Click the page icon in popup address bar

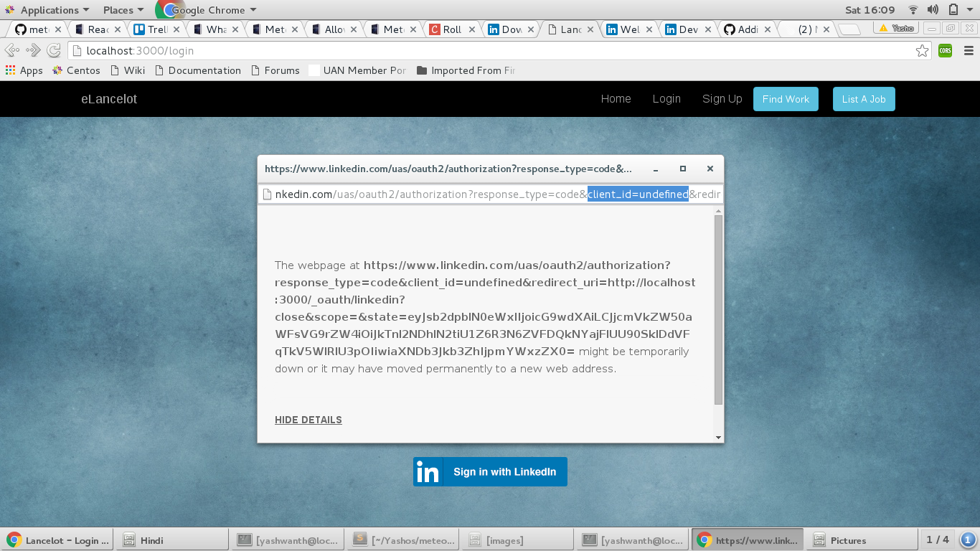pyautogui.click(x=267, y=194)
